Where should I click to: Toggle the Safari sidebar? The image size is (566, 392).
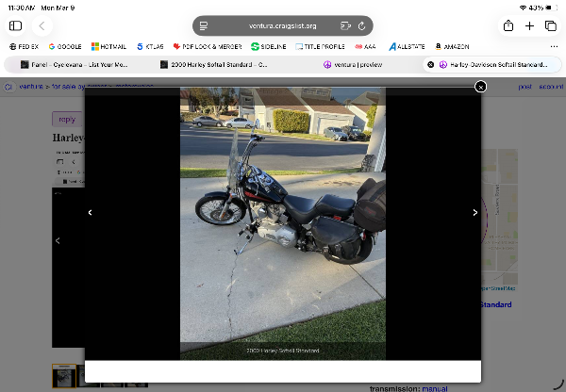(x=15, y=25)
